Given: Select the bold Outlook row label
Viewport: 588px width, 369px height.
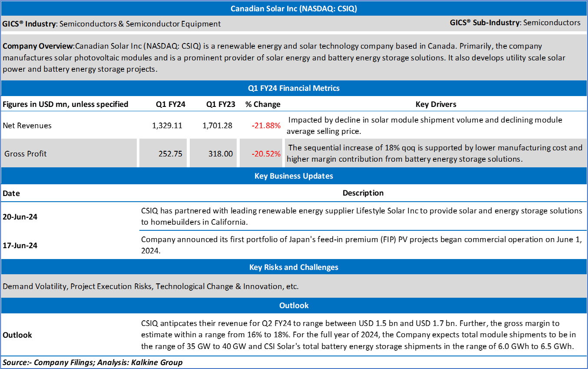Looking at the screenshot, I should click(17, 335).
